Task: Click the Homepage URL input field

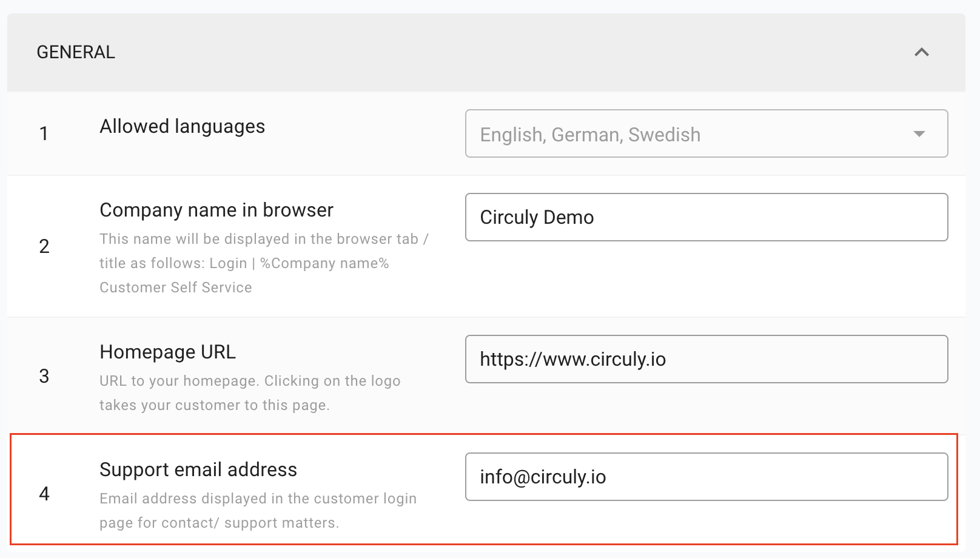Action: (x=706, y=359)
